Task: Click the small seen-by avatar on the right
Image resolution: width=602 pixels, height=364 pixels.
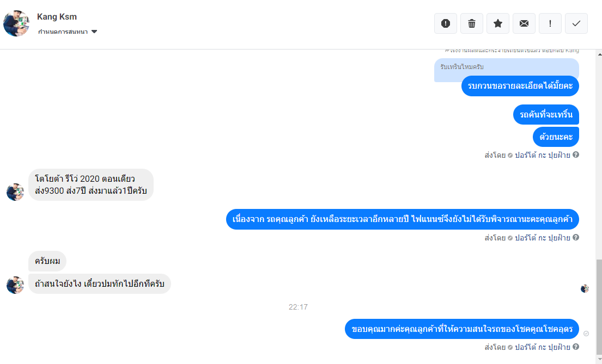Action: pyautogui.click(x=585, y=288)
